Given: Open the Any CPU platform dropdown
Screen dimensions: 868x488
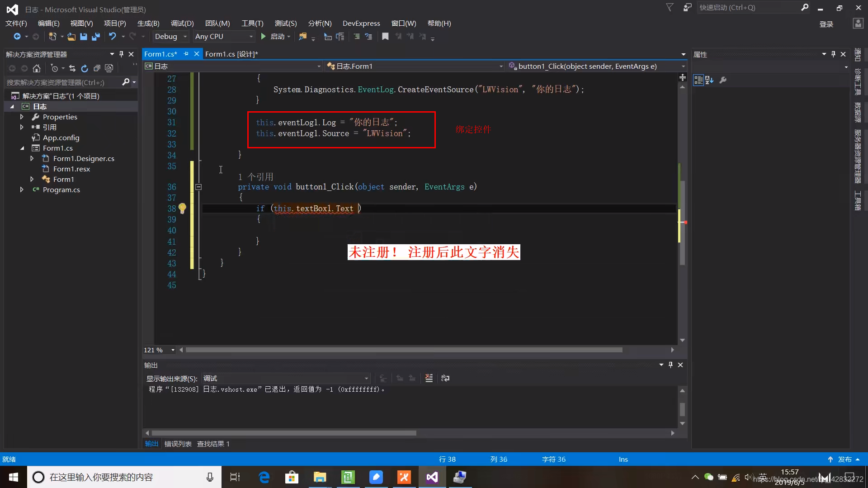Looking at the screenshot, I should [x=224, y=36].
